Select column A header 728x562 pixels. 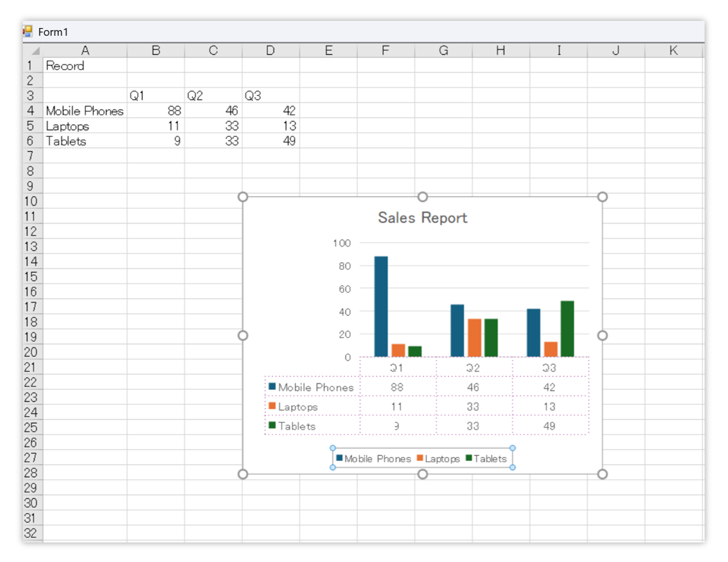(x=85, y=50)
